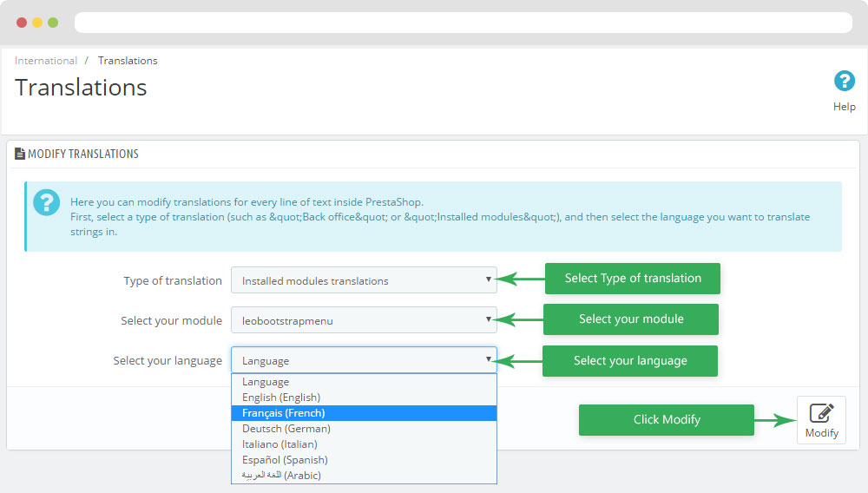Select the Arabic language option

coord(364,475)
